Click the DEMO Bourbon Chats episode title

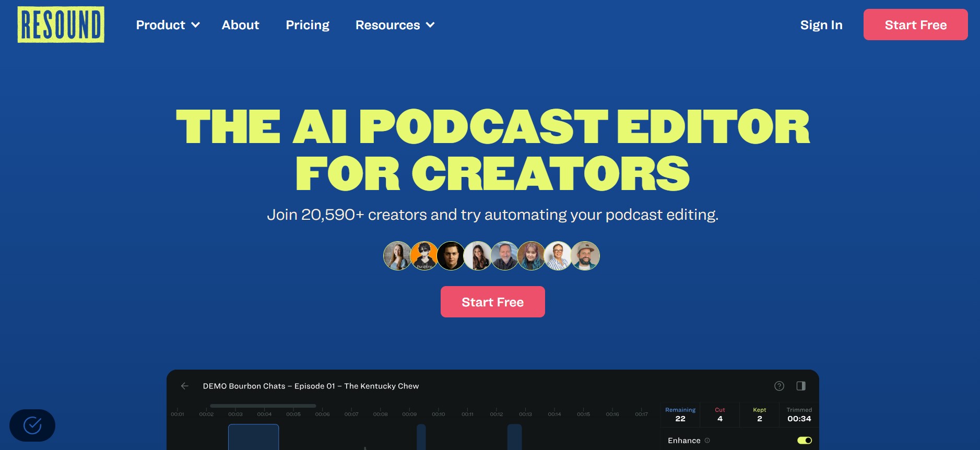pyautogui.click(x=311, y=386)
